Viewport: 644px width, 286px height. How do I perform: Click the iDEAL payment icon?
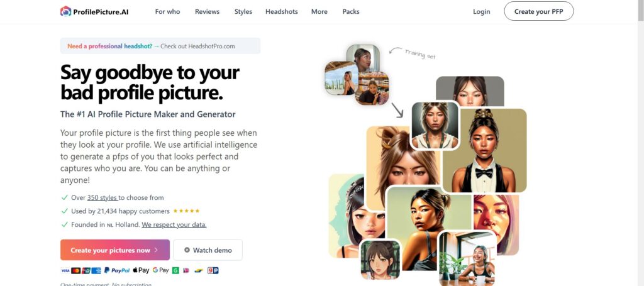tap(186, 270)
